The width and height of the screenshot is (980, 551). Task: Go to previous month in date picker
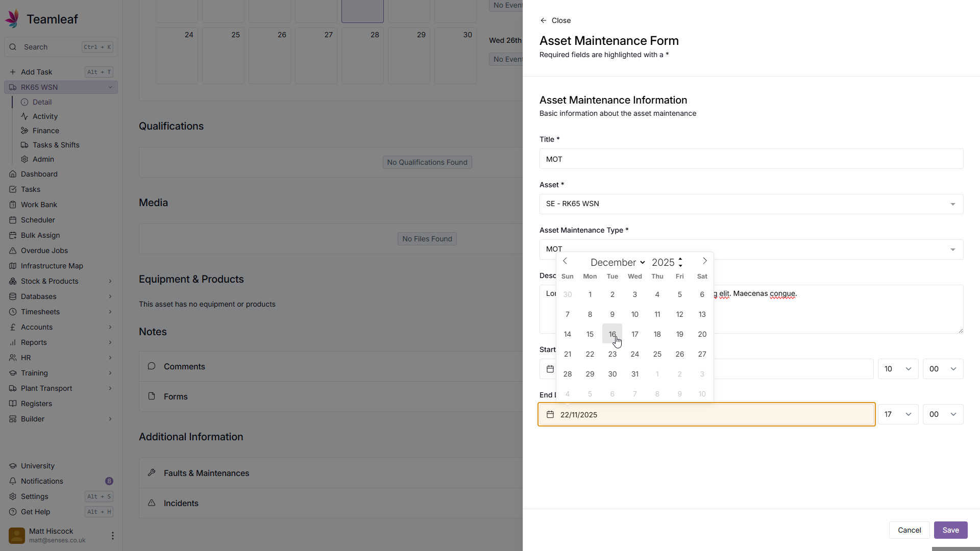pos(565,261)
